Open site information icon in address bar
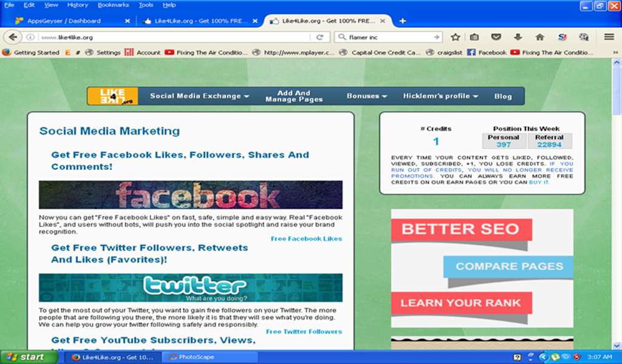Screen dimensions: 622x364 (30, 37)
